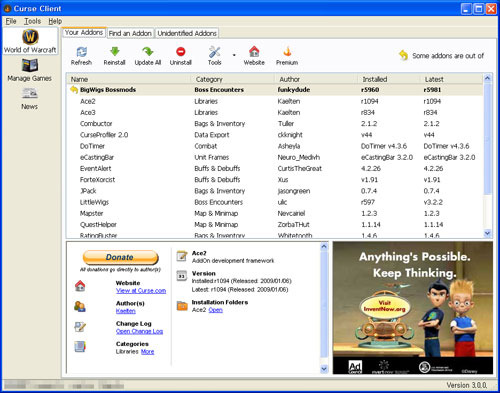Open the Tools wrench icon
500x393 pixels.
point(214,52)
